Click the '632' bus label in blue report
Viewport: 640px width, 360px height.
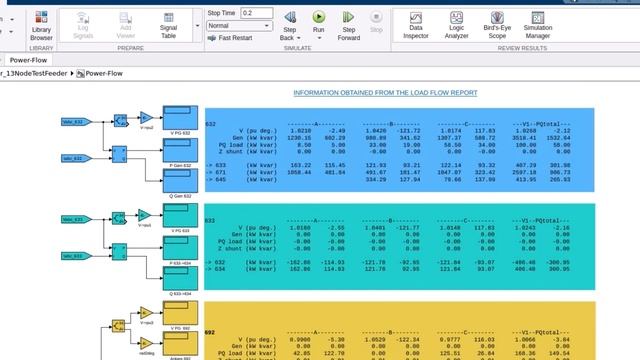[x=210, y=124]
